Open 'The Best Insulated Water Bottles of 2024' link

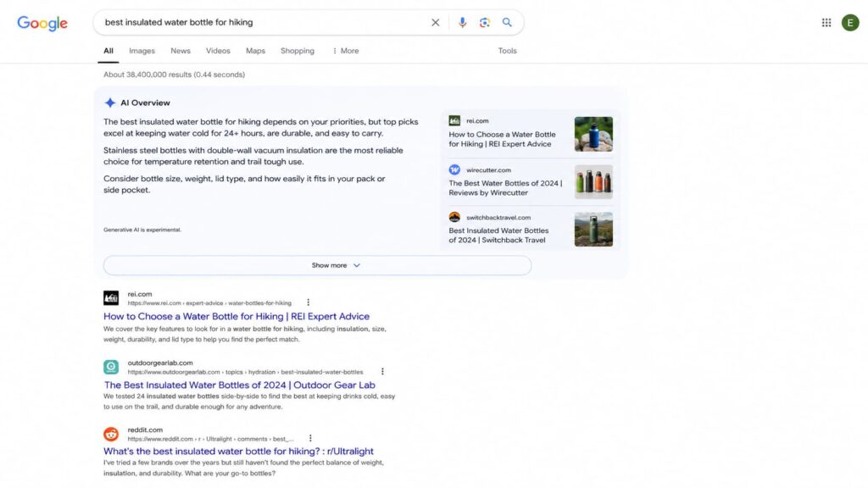pos(240,385)
